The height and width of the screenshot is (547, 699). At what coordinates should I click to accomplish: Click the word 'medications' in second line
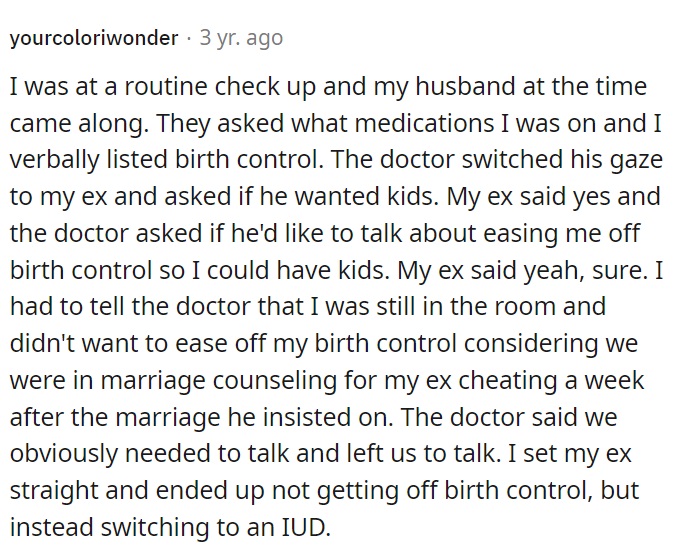pos(424,123)
